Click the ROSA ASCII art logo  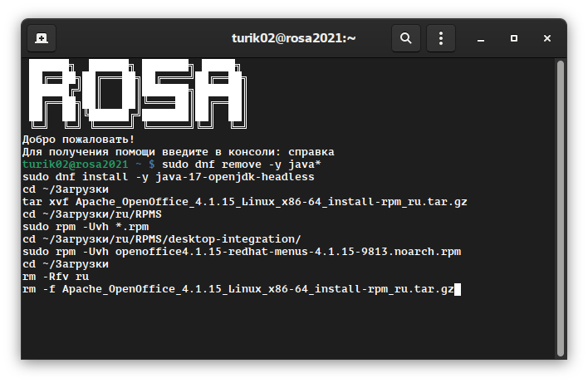pos(138,94)
